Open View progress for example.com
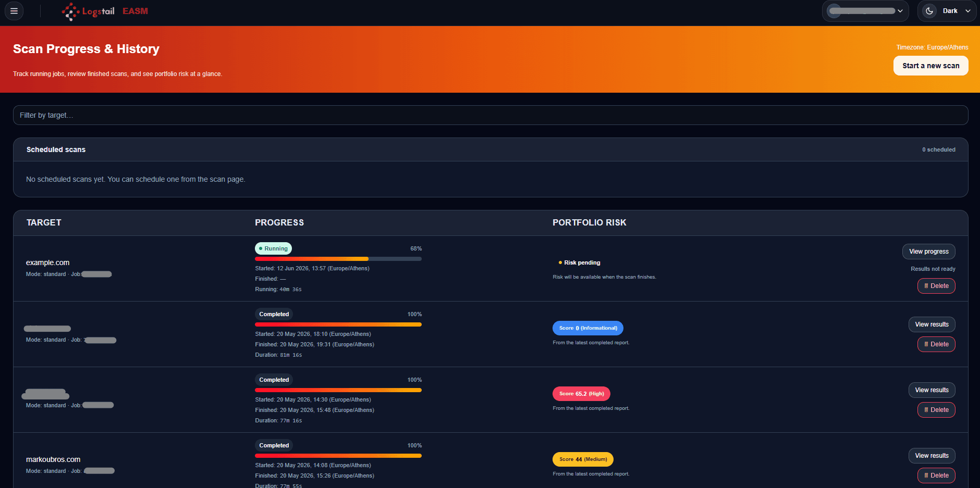 (928, 252)
